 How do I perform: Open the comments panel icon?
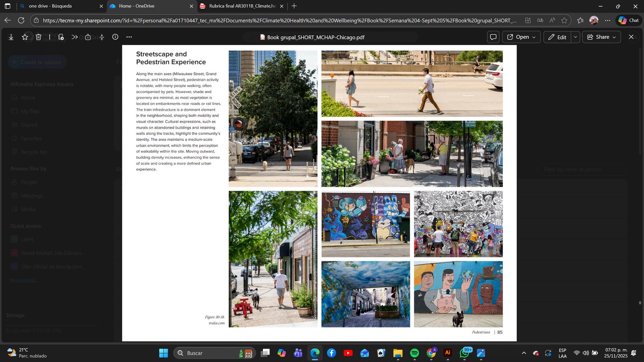click(x=493, y=37)
